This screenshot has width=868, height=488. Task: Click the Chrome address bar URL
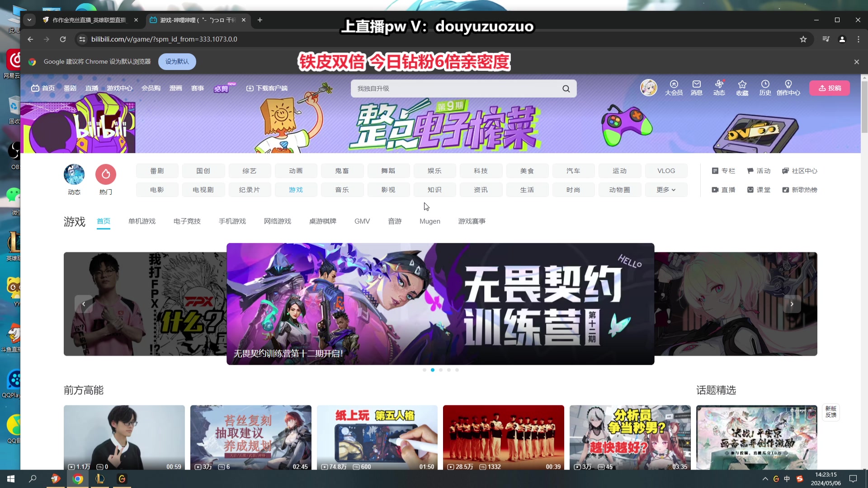(164, 39)
